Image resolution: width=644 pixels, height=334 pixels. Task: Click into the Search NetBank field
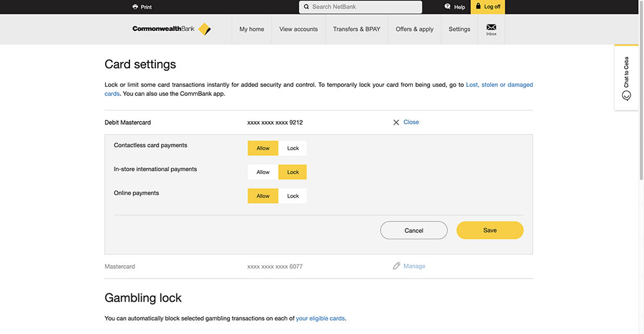pos(361,6)
